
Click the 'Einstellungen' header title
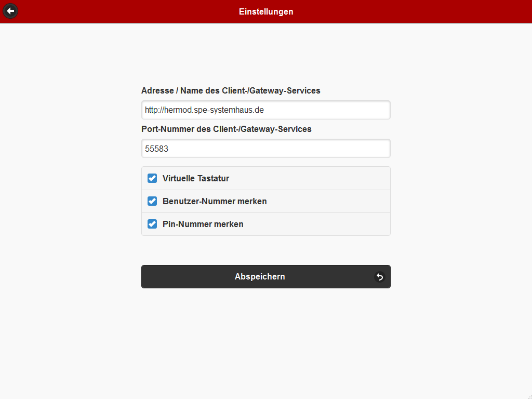pos(266,11)
